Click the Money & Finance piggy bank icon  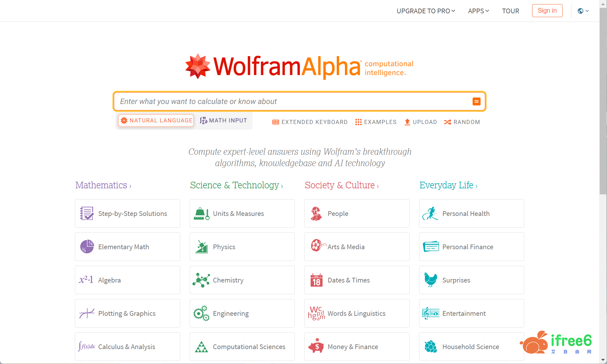pos(316,347)
